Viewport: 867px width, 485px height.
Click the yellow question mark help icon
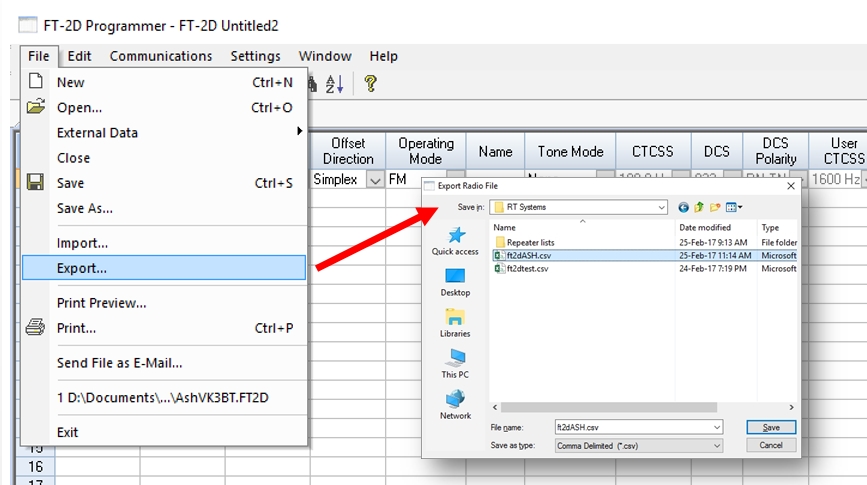370,84
